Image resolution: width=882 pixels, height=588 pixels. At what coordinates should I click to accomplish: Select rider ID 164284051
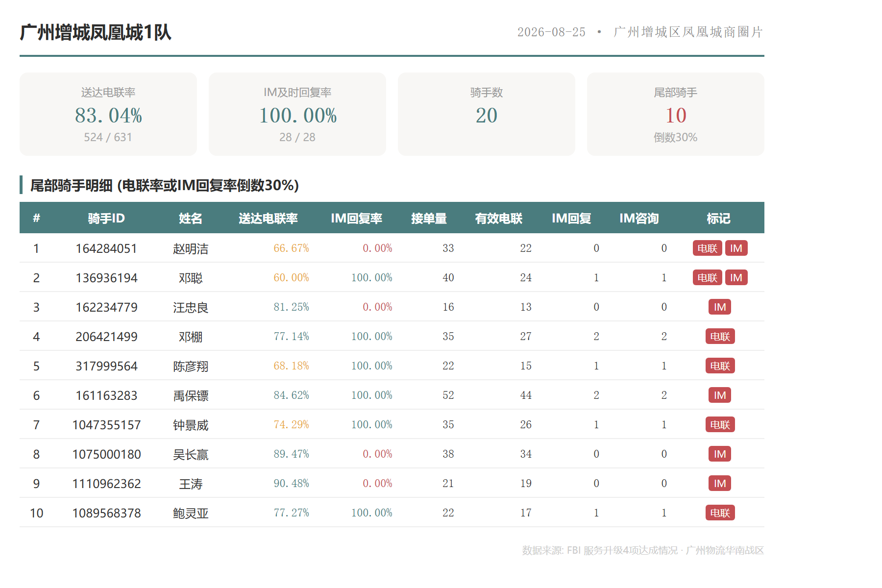tap(106, 248)
